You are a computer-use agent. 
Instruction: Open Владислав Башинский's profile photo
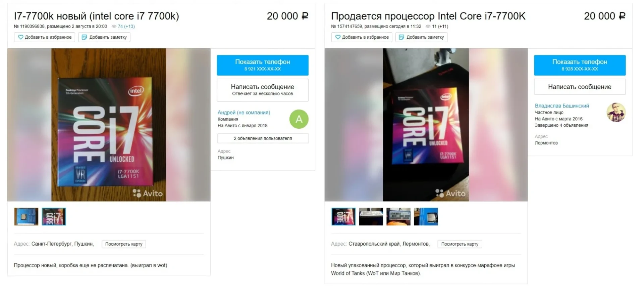coord(616,112)
